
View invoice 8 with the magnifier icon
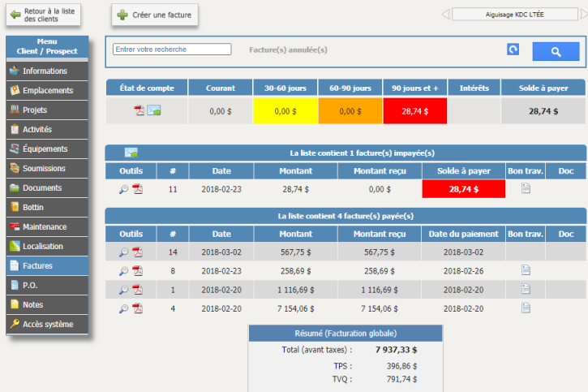[123, 271]
